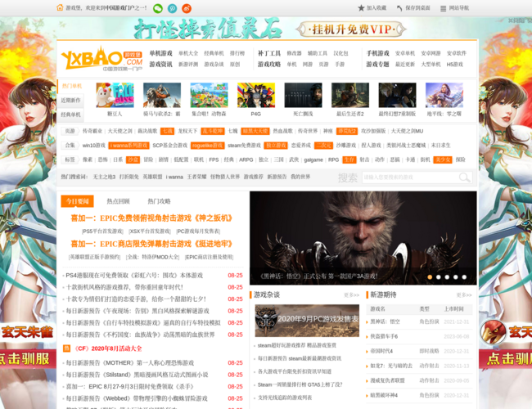Select the 经典单机 side tab

pyautogui.click(x=71, y=115)
